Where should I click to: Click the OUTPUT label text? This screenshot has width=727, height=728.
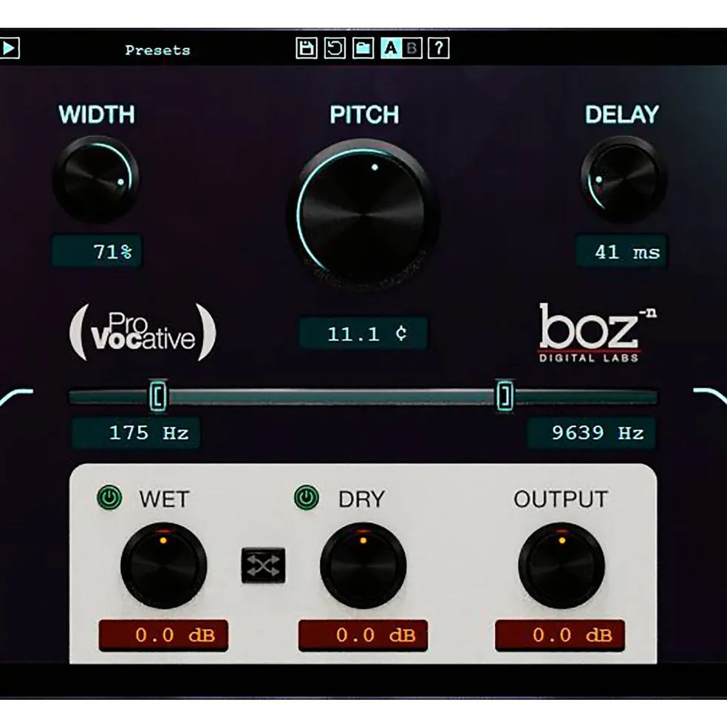[561, 499]
